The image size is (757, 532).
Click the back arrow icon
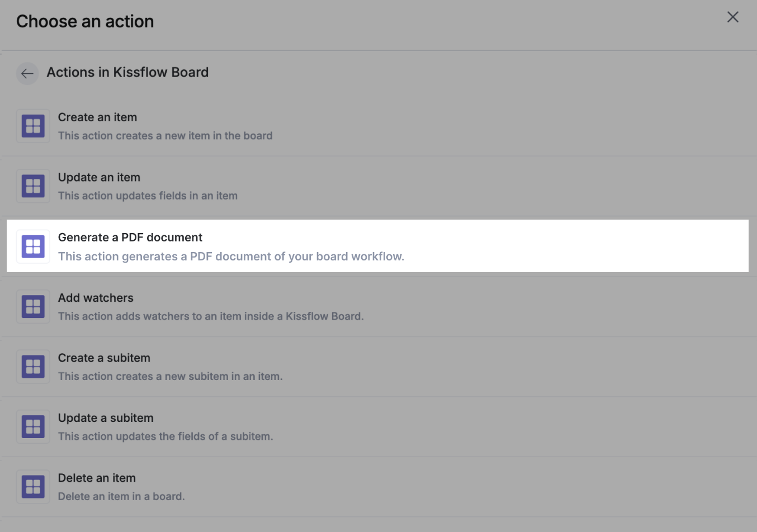(27, 73)
